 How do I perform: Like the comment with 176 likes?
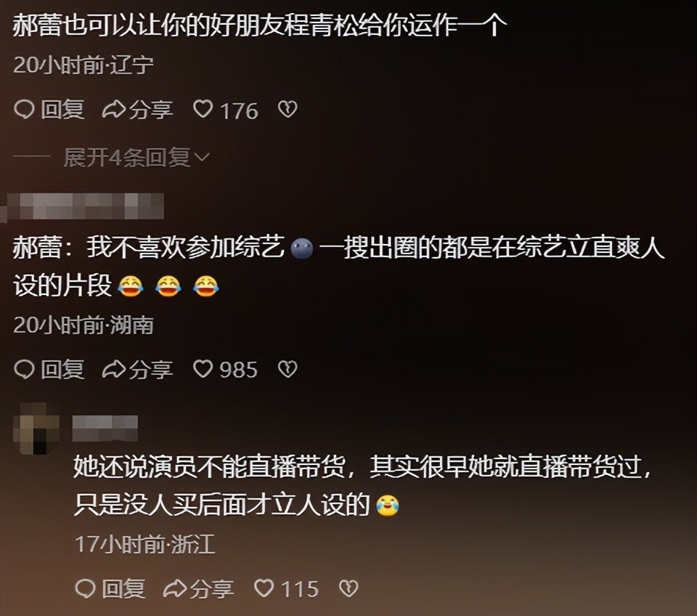[x=203, y=110]
